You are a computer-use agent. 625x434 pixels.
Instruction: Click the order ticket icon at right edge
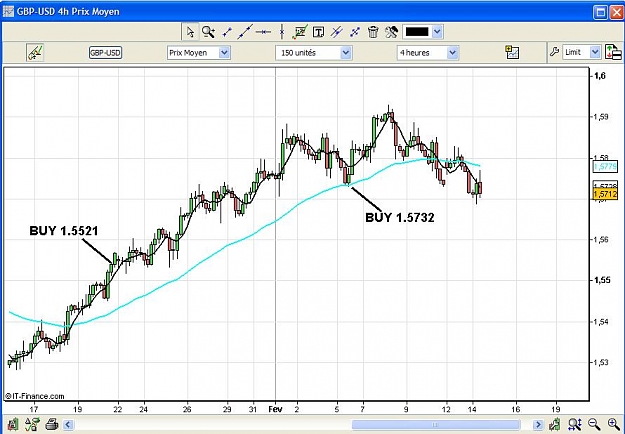tap(613, 52)
